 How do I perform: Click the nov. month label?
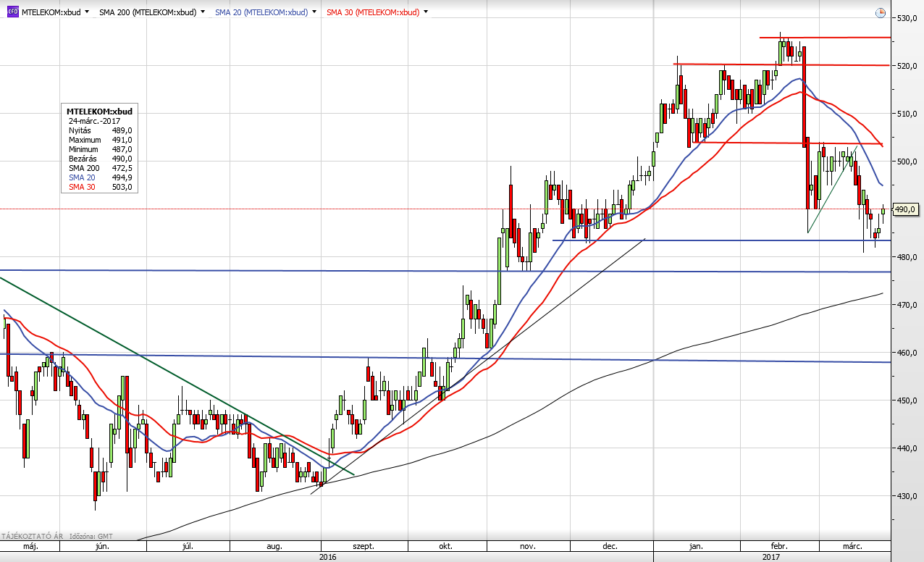click(526, 546)
